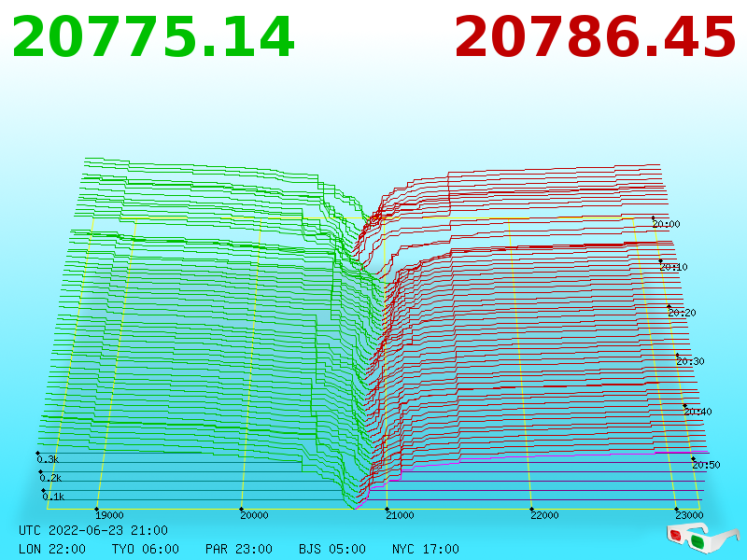Click the 19000 price axis label
Screen dimensions: 747x560
point(109,515)
